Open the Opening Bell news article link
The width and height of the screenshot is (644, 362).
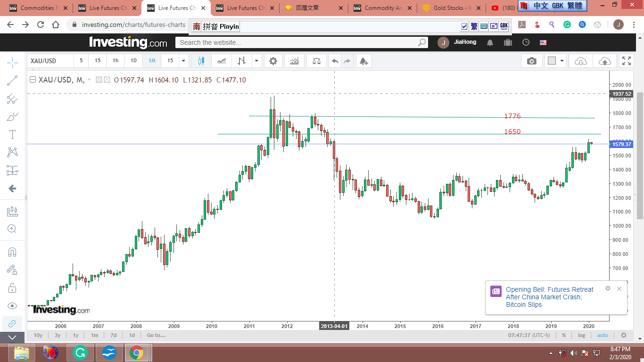[x=549, y=297]
